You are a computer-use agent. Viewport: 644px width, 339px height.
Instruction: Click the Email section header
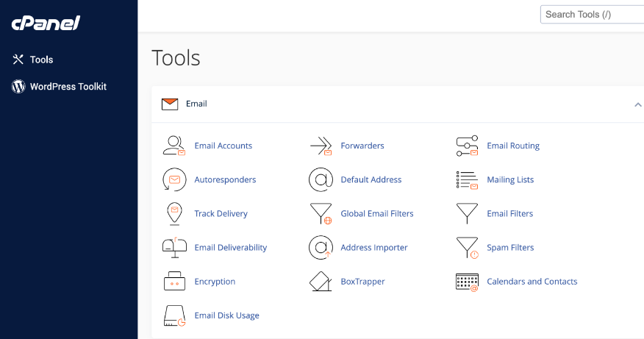point(196,104)
